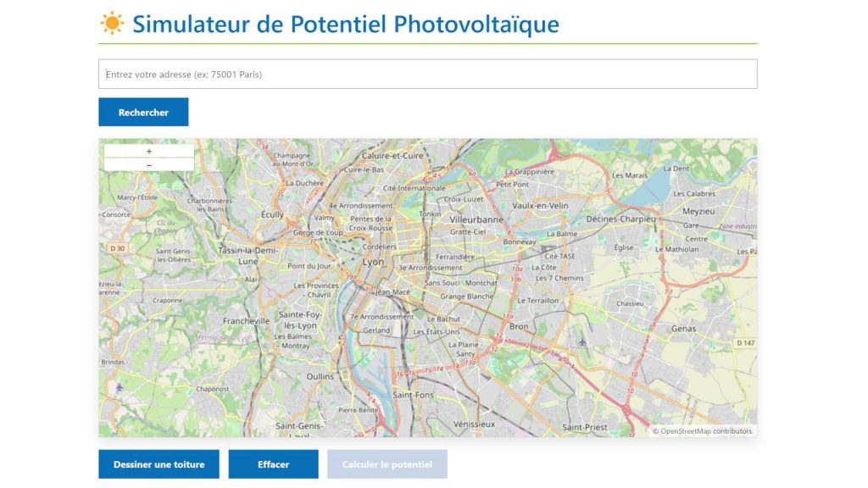
Task: Click the Bron label on the map
Action: click(519, 326)
